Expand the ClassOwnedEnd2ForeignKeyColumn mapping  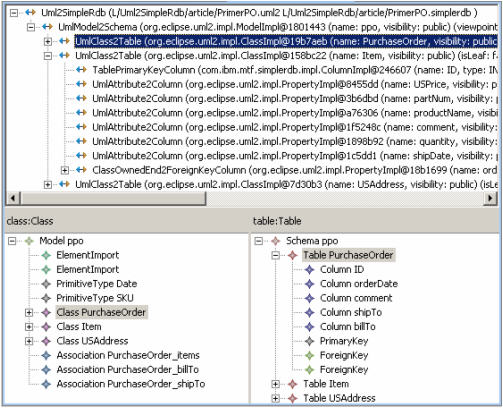click(65, 170)
